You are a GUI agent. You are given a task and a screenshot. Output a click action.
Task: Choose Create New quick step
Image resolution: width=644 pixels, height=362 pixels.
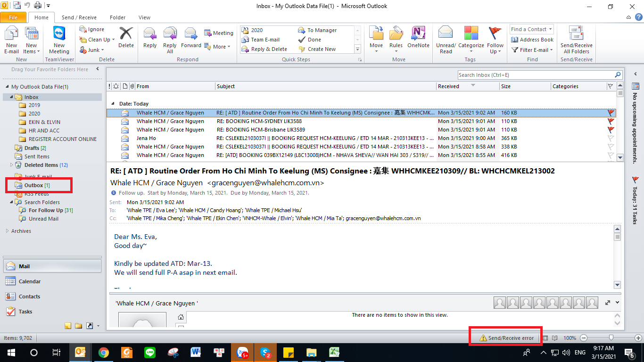tap(317, 49)
